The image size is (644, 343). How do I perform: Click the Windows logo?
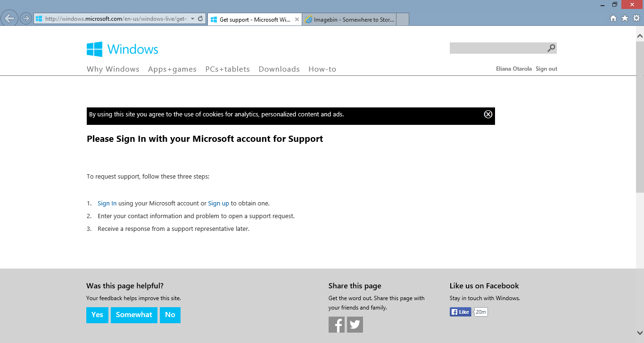click(123, 49)
